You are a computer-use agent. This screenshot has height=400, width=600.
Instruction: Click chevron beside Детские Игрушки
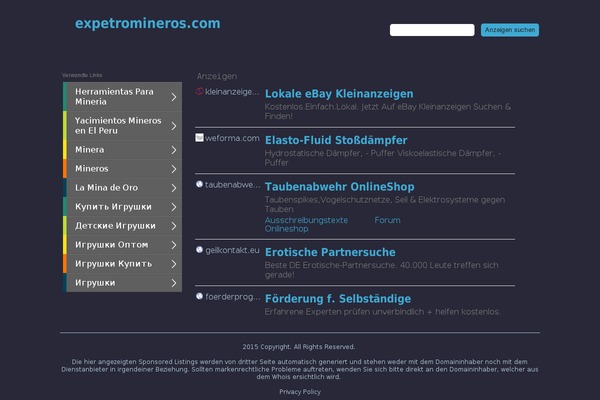coord(174,226)
